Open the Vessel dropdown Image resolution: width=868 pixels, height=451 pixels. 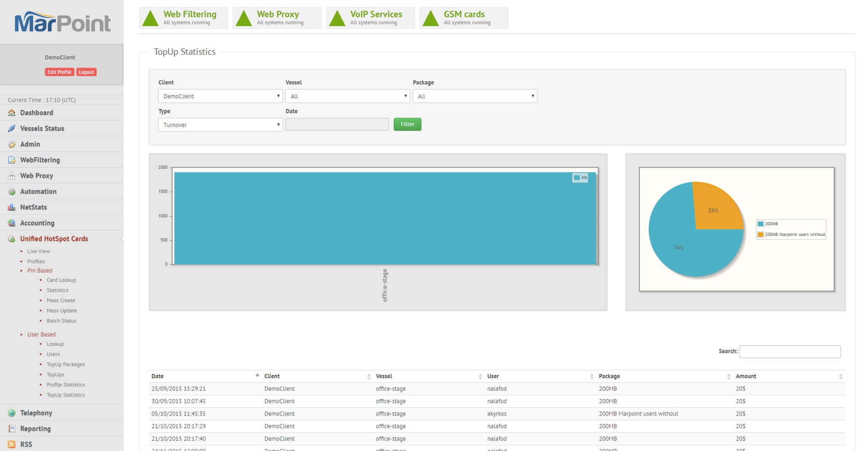click(x=347, y=96)
